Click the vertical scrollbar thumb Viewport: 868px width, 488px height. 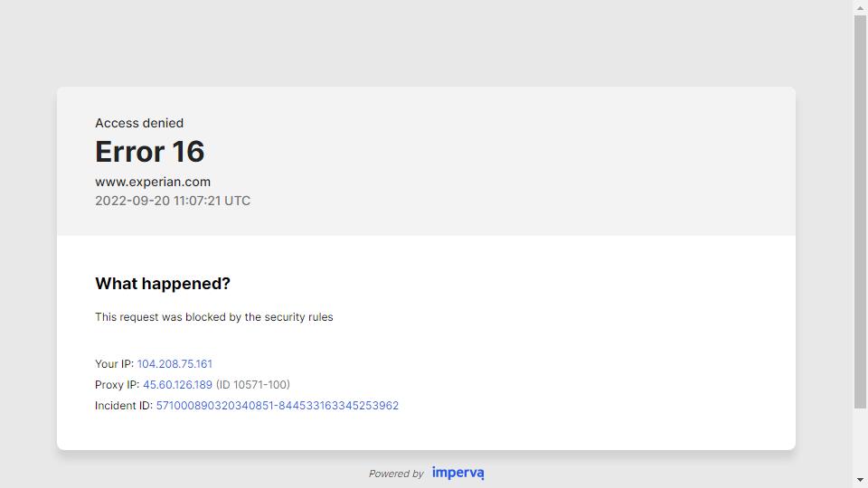coord(860,208)
